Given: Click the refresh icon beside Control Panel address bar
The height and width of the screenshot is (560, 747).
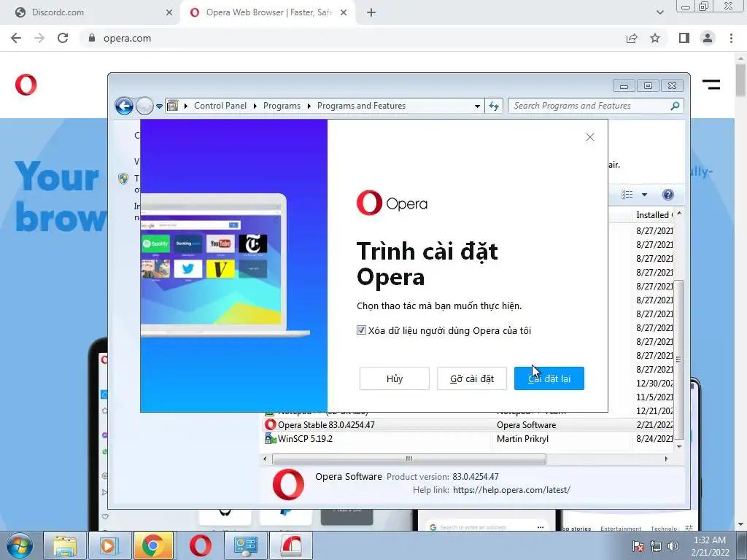Looking at the screenshot, I should [494, 106].
